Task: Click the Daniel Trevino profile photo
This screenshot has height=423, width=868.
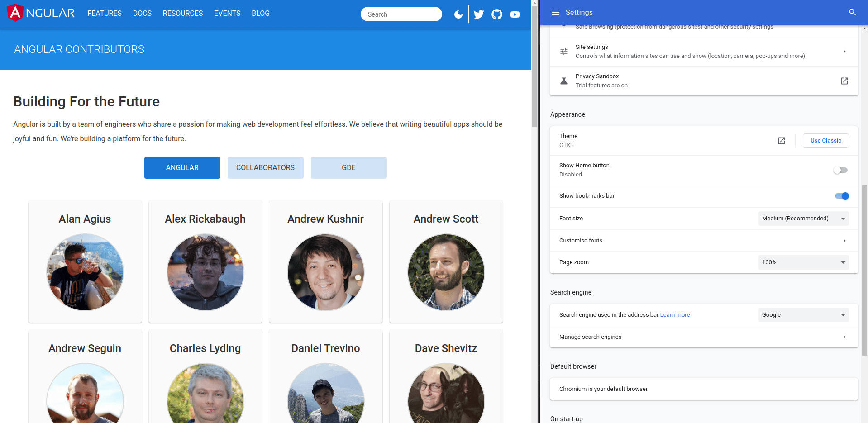Action: click(x=326, y=393)
